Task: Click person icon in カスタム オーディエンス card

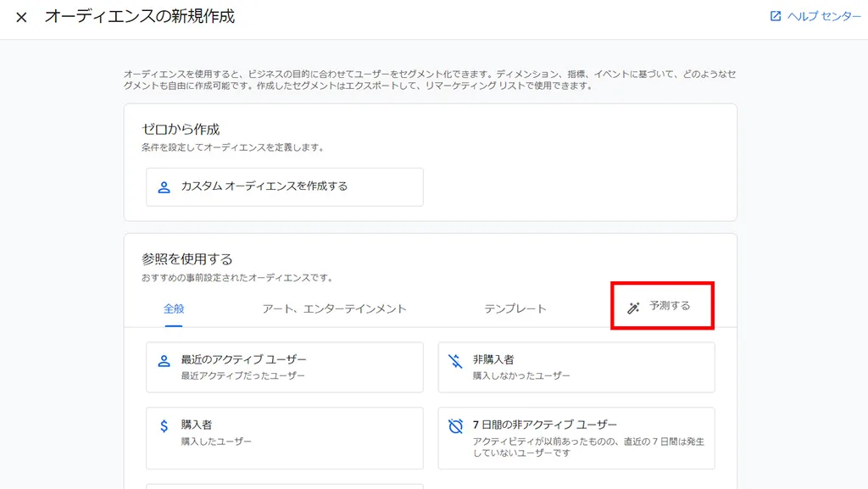Action: [164, 186]
